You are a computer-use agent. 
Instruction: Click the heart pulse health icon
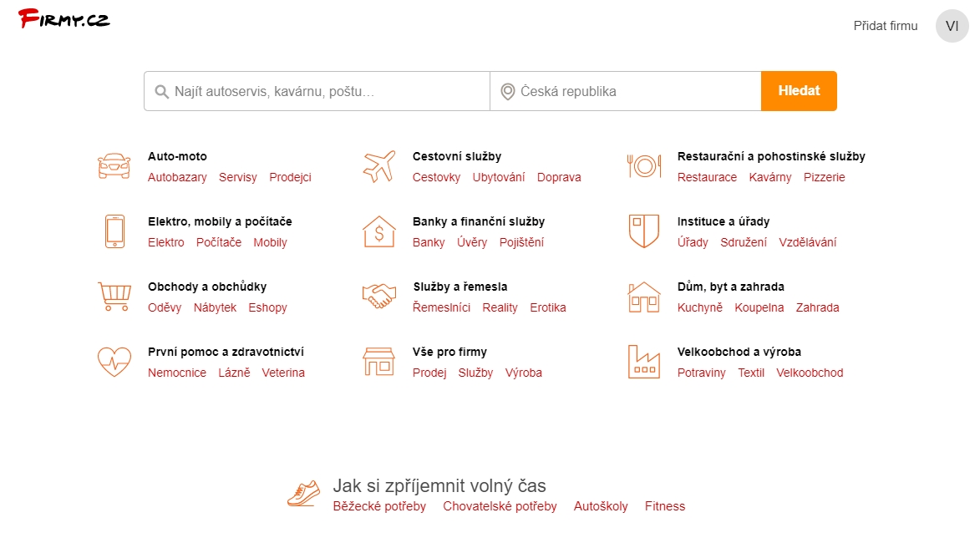click(114, 362)
